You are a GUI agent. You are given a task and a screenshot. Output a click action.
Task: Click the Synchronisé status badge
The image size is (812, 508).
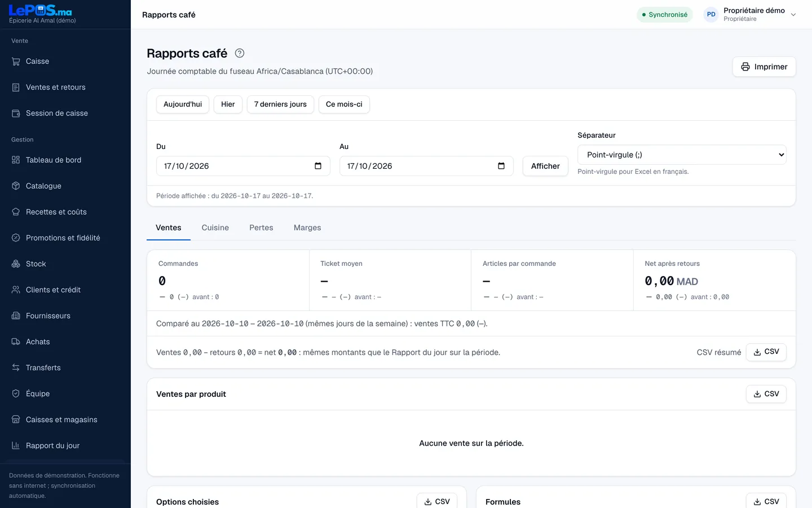[x=665, y=15]
